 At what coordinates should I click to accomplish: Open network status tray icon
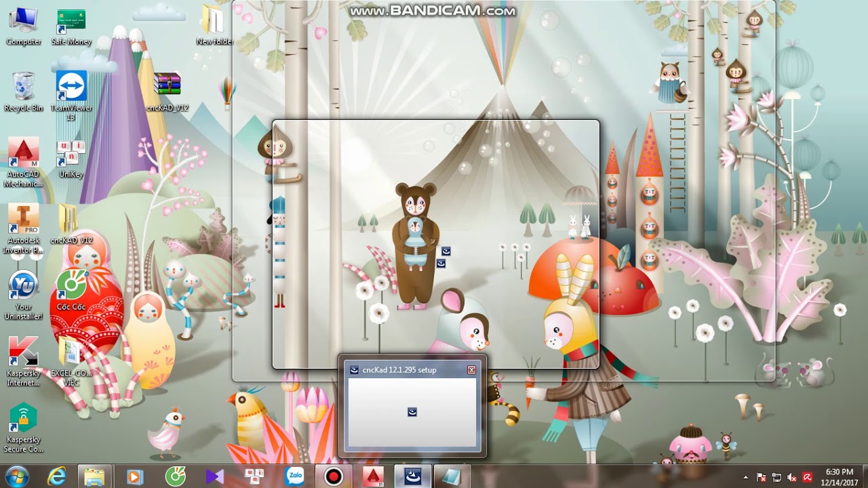776,477
